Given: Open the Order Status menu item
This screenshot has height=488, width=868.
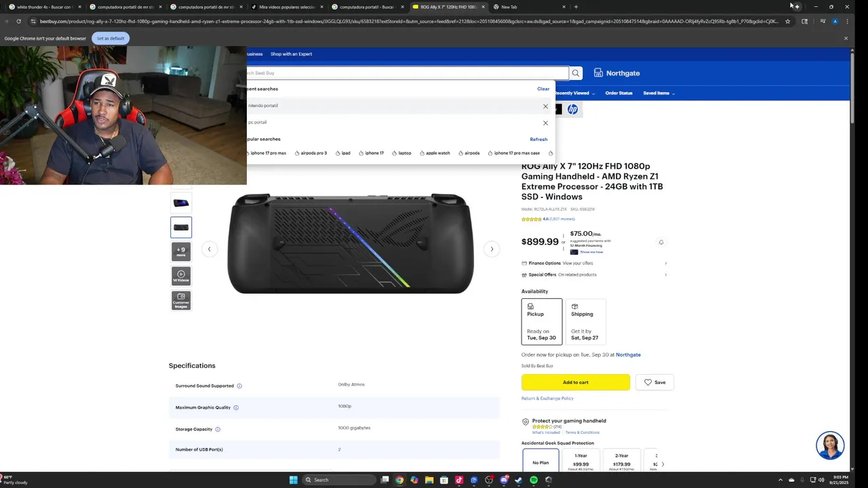Looking at the screenshot, I should pos(618,93).
